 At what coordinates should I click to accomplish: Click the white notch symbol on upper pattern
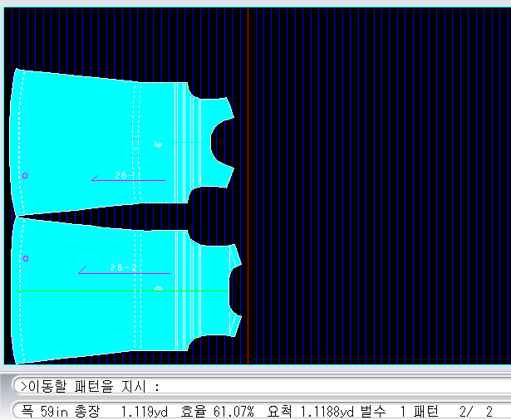point(159,144)
